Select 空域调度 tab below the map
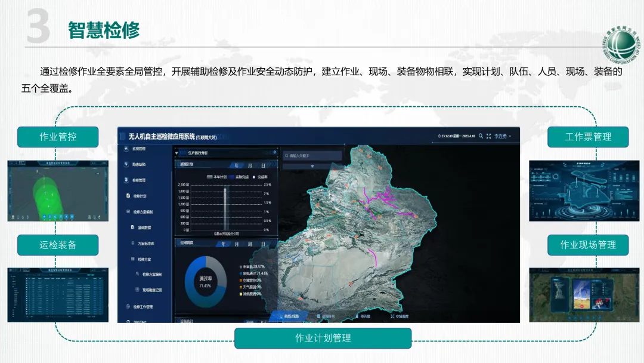Screen dimensions: 644x363 [400, 316]
